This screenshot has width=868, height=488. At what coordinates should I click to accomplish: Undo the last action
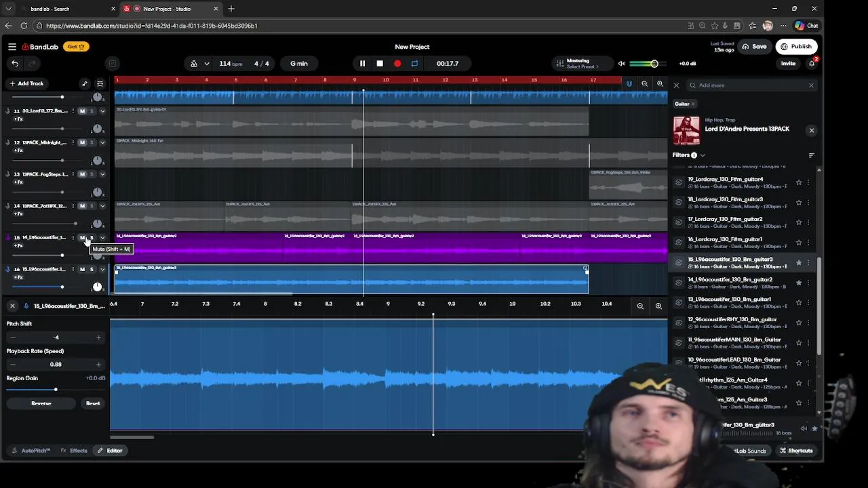pos(15,64)
